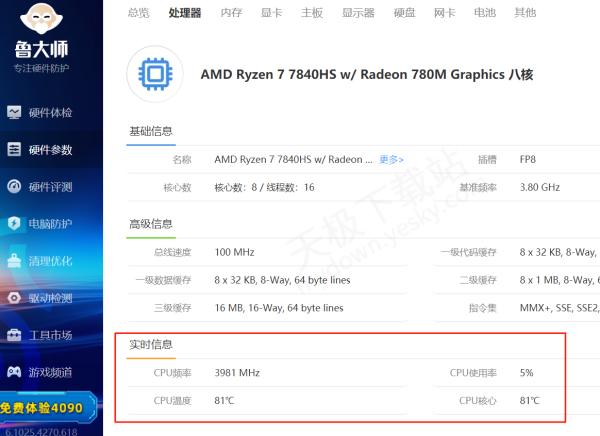600x436 pixels.
Task: Select 硬件参数 list icon in sidebar
Action: [14, 149]
